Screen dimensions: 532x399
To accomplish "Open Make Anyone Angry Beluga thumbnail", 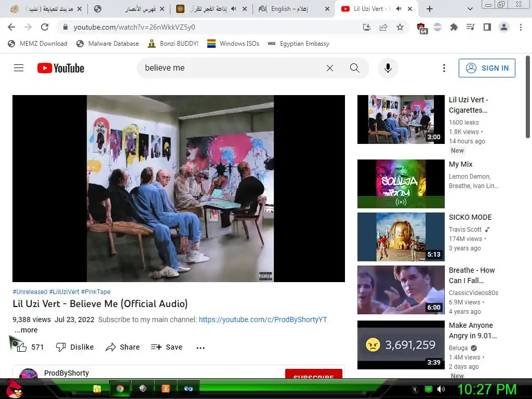I will point(401,345).
